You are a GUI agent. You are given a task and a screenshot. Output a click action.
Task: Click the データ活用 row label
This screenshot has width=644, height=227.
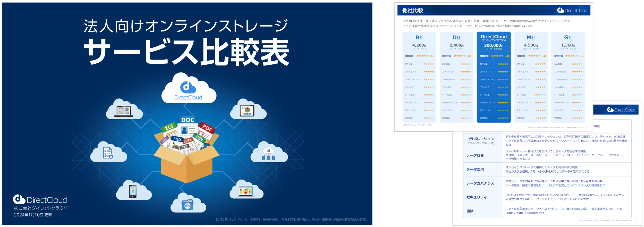tap(475, 170)
